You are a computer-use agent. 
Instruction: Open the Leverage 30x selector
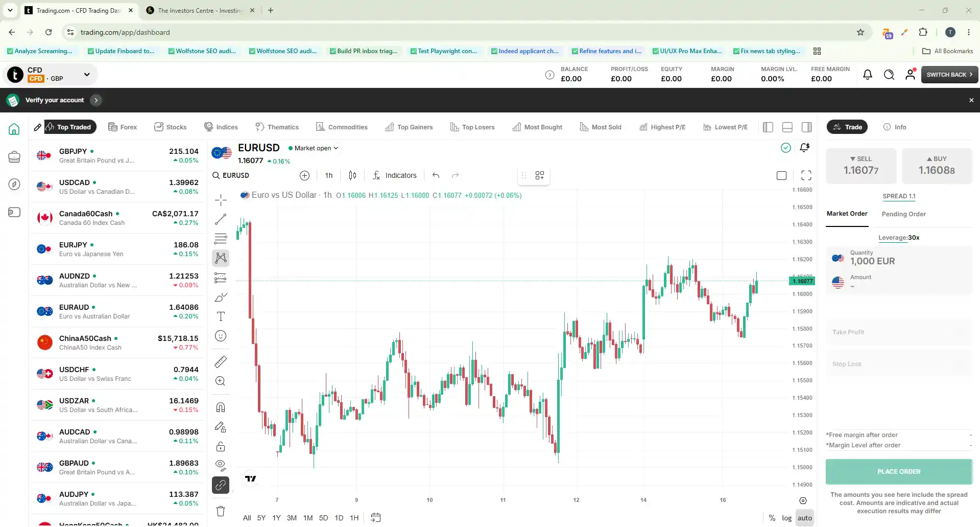(899, 238)
